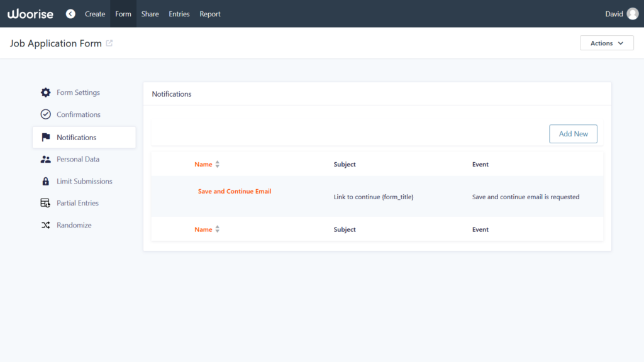
Task: Select Notifications in the sidebar
Action: point(76,138)
